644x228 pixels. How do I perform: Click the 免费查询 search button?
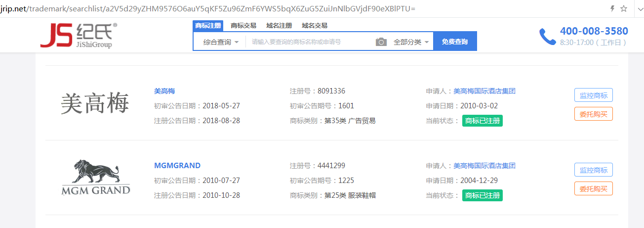point(454,42)
